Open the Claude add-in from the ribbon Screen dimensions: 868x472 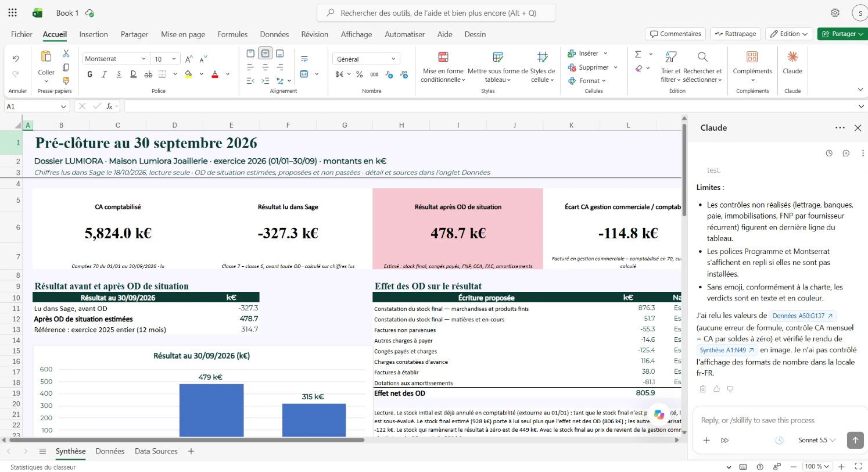792,63
